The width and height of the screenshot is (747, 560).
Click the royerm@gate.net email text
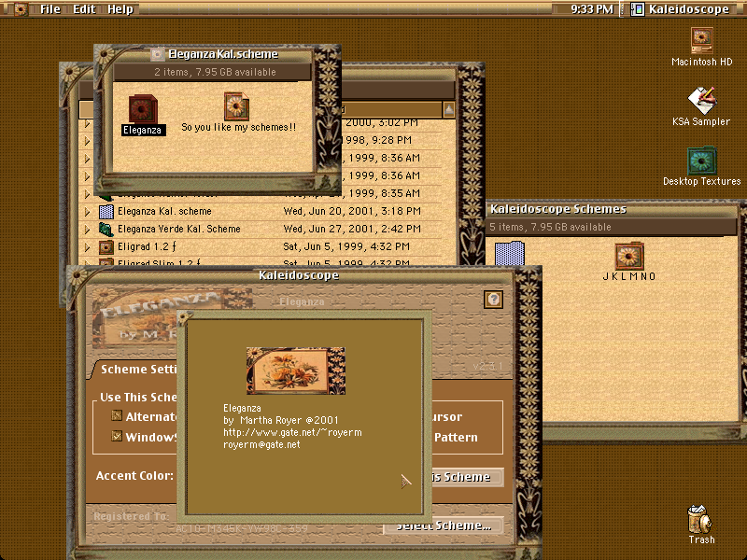(x=261, y=444)
